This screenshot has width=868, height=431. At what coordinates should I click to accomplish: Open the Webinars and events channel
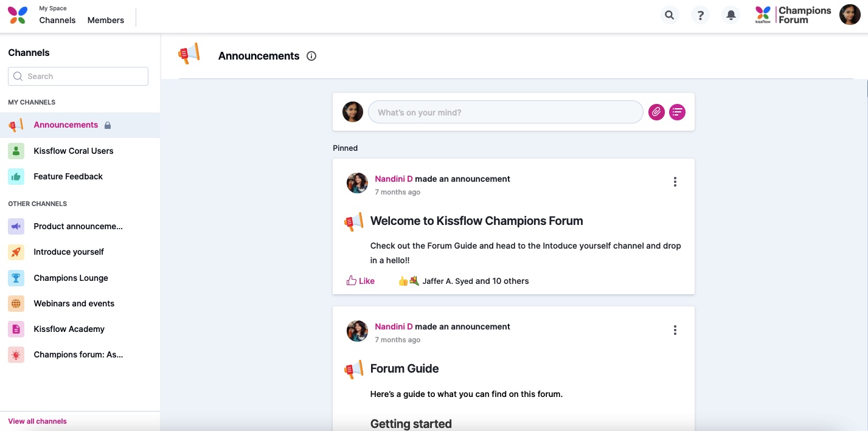80,303
